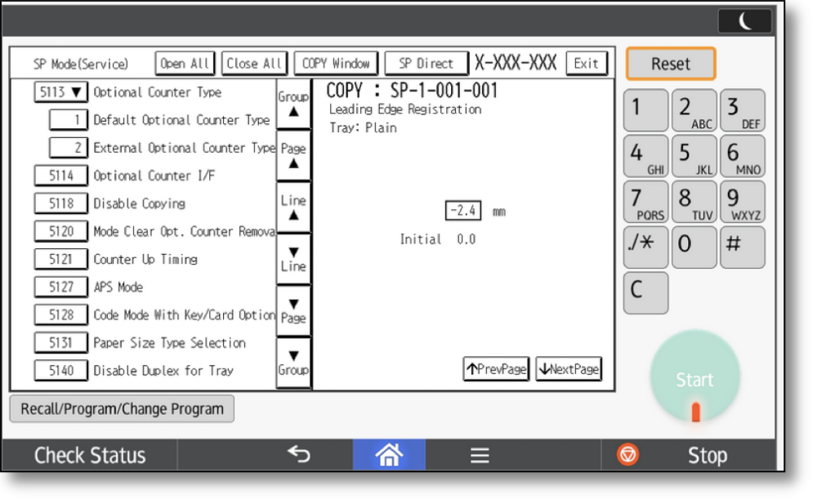817x504 pixels.
Task: Open SP 5140 Disable Duplex for Tray
Action: (x=61, y=371)
